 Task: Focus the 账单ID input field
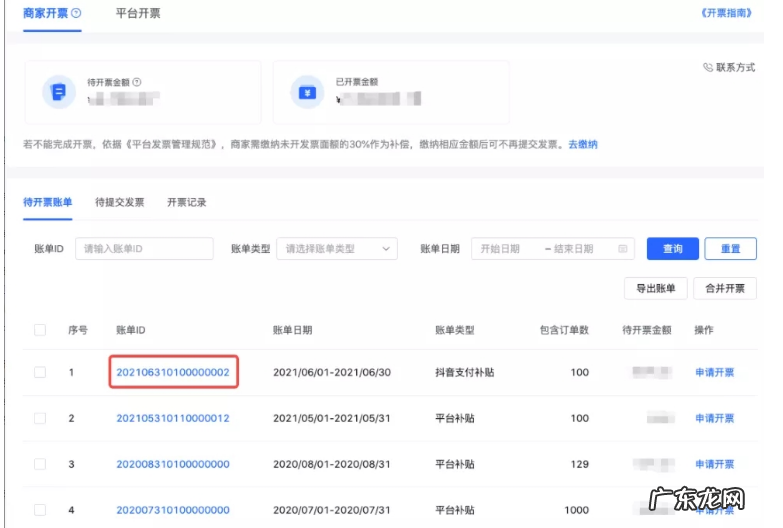point(144,249)
